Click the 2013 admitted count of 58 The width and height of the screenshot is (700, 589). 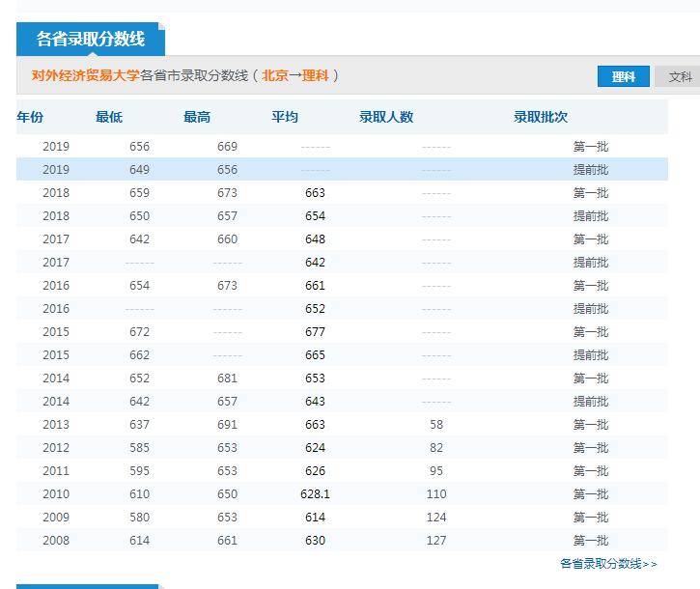click(x=436, y=425)
